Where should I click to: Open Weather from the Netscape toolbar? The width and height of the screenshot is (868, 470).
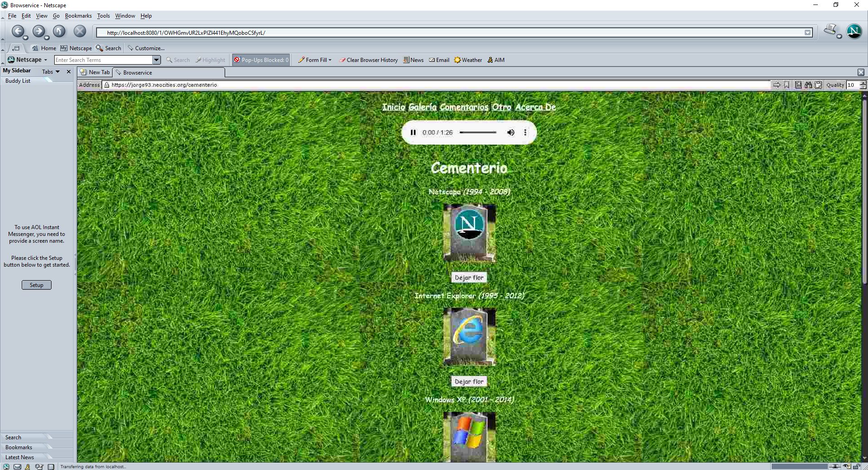point(468,60)
